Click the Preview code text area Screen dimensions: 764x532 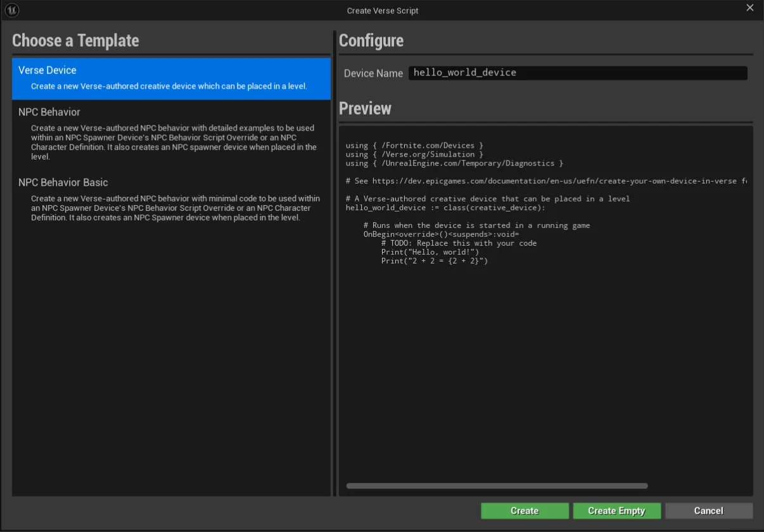point(545,310)
